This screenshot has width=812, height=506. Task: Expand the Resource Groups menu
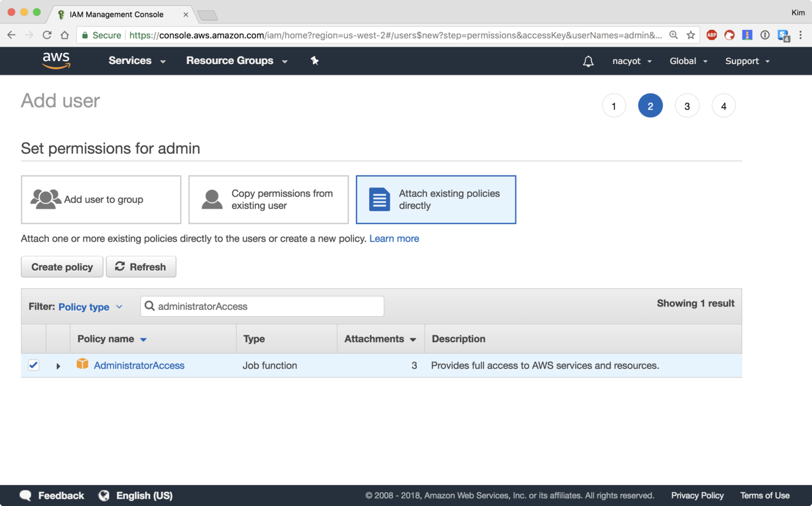(236, 61)
